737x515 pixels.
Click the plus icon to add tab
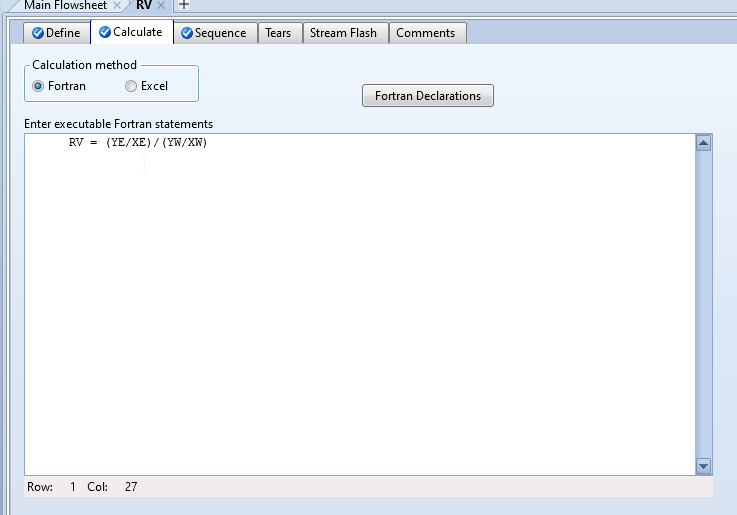(183, 5)
